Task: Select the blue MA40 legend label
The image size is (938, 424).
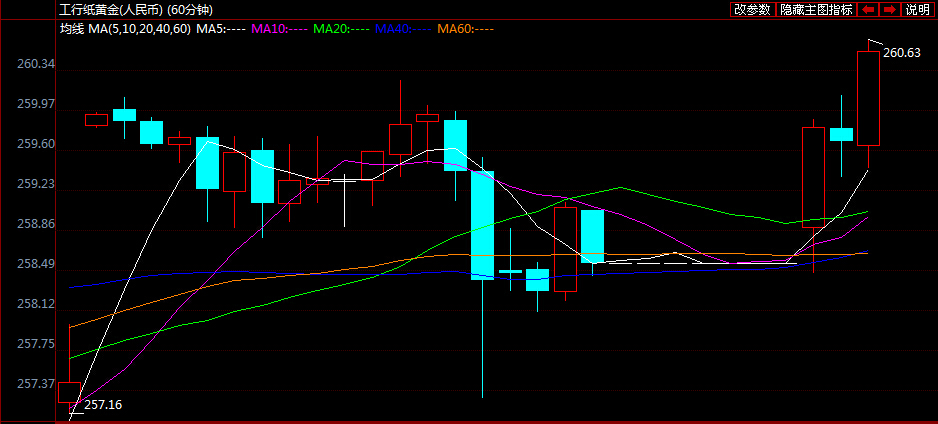Action: click(x=403, y=28)
